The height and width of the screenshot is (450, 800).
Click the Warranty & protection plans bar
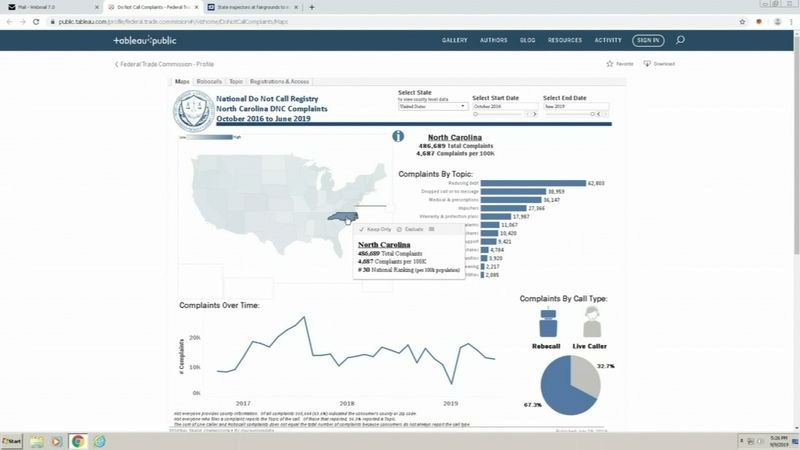coord(495,217)
